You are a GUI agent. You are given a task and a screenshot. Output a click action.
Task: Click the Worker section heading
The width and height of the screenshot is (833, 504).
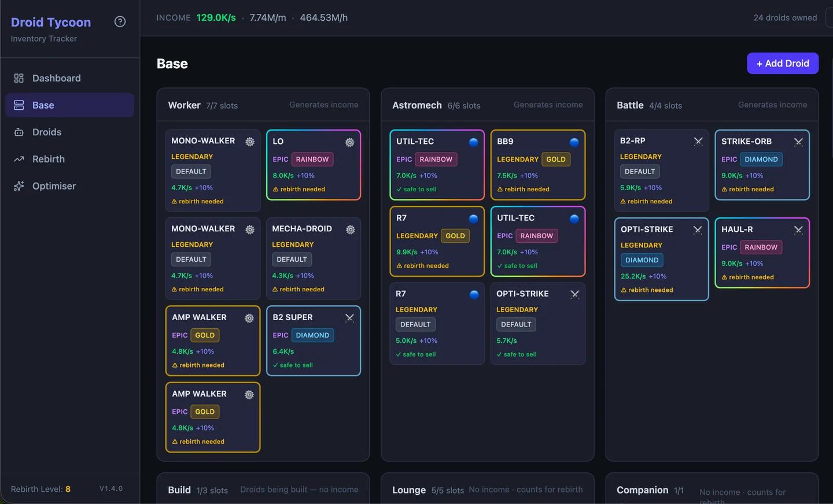tap(184, 105)
